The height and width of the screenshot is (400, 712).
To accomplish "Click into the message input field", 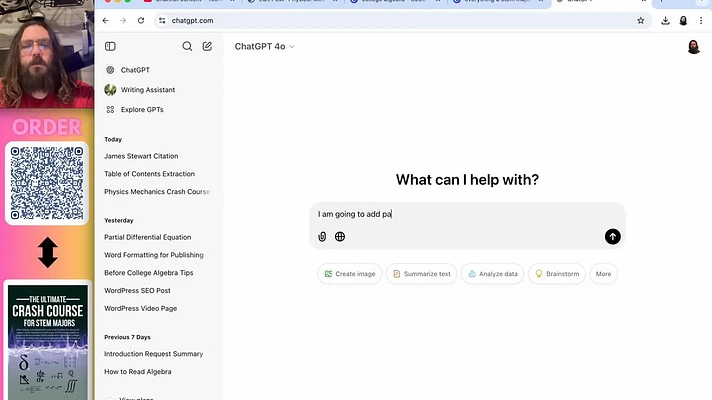I will coord(467,214).
